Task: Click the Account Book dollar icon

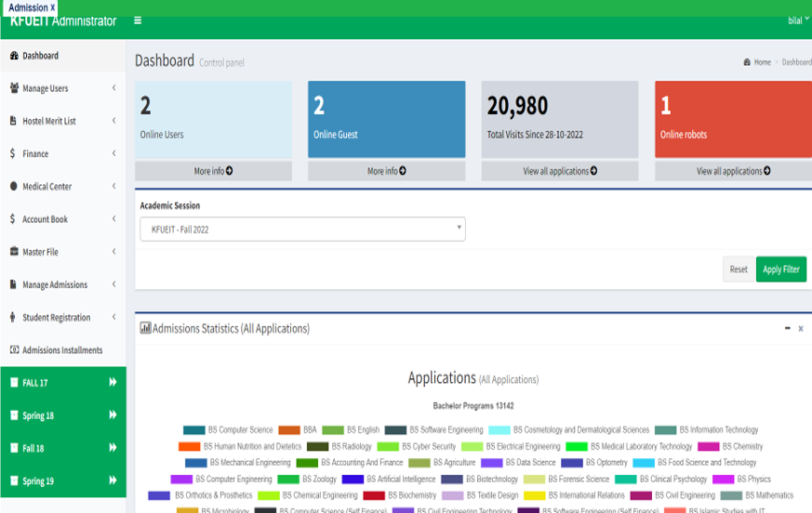Action: tap(12, 218)
